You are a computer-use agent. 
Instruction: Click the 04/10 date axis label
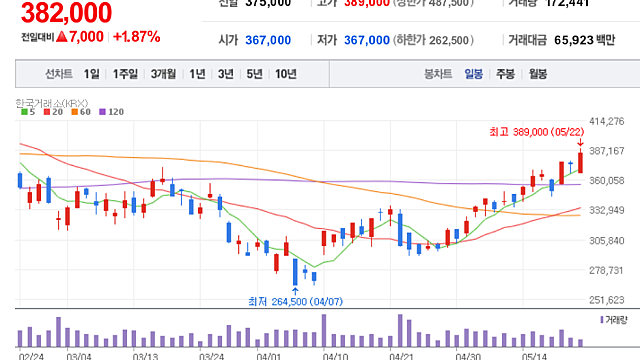(x=335, y=356)
